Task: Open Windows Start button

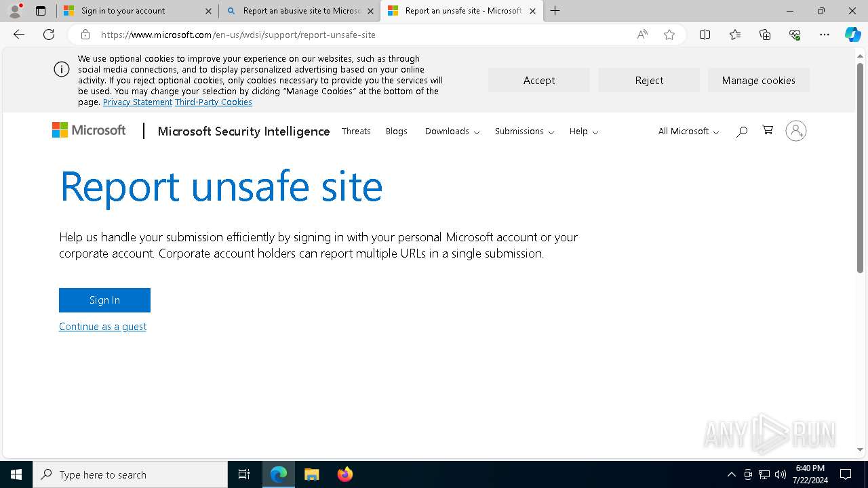Action: coord(16,474)
